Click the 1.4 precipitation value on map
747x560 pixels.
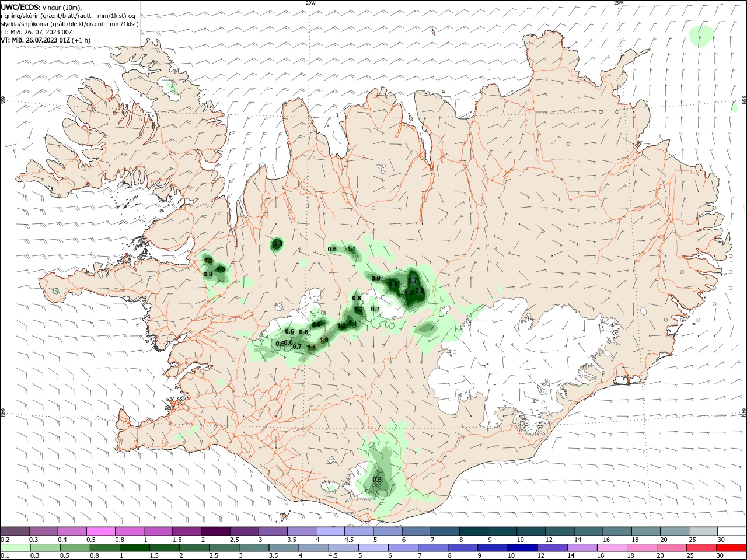coord(312,348)
